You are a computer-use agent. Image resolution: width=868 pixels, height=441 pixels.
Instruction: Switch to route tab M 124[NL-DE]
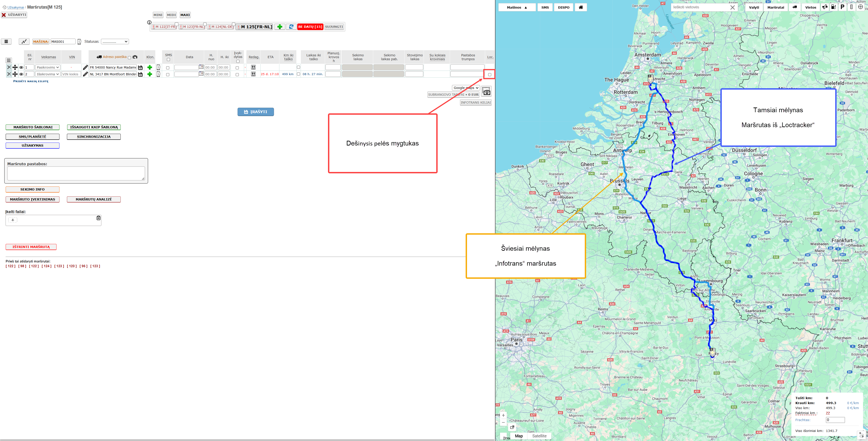[220, 27]
